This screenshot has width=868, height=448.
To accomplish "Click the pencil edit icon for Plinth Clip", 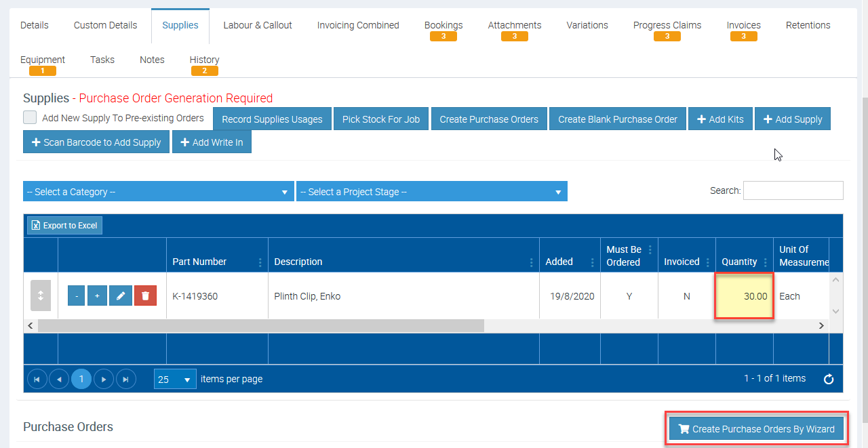I will tap(121, 296).
